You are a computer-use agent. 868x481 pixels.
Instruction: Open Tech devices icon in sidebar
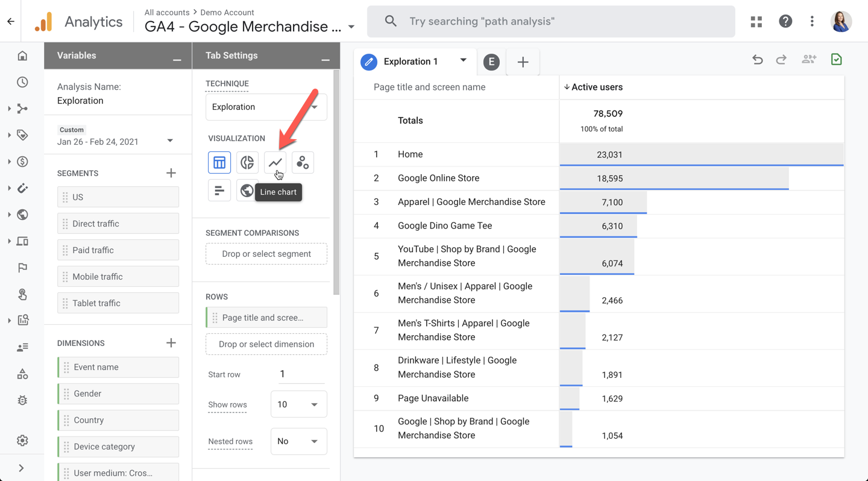[x=22, y=241]
